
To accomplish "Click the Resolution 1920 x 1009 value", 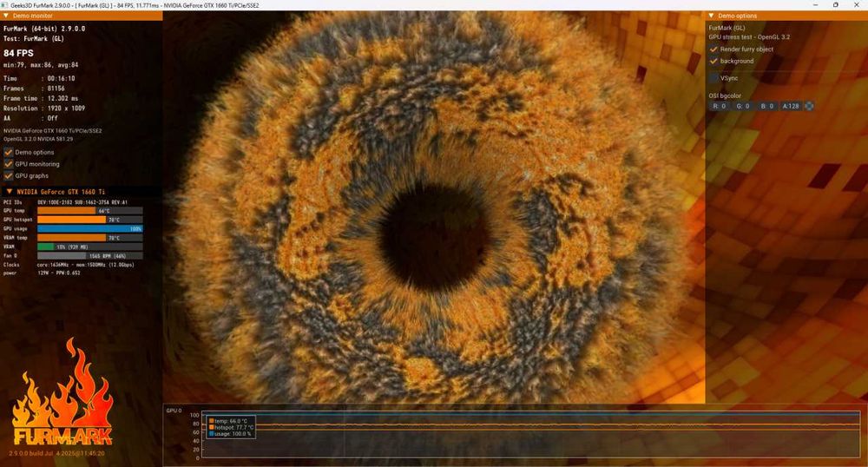I will [x=66, y=109].
